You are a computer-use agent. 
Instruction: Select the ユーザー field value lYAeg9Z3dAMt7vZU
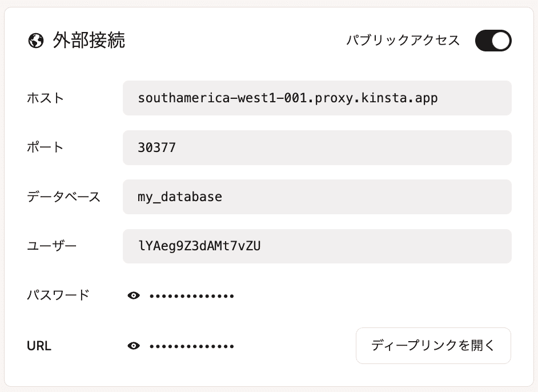coord(317,246)
